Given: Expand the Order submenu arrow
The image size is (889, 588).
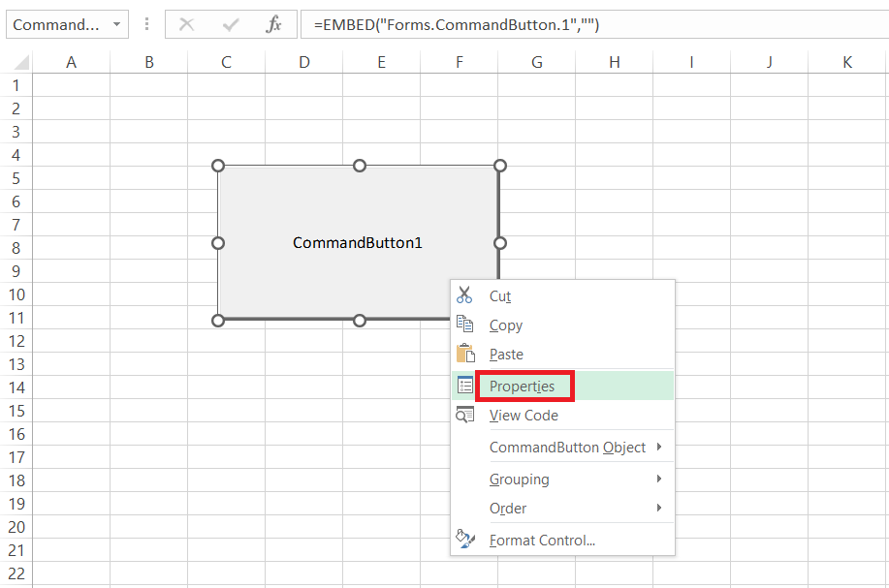Looking at the screenshot, I should [659, 509].
